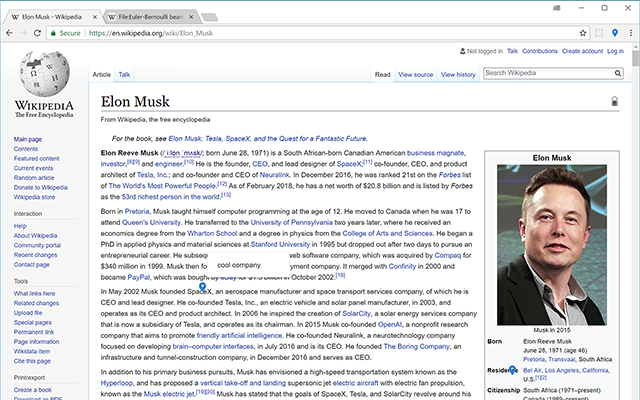Open the user Talk link in the top bar
This screenshot has width=640, height=400.
tap(512, 51)
